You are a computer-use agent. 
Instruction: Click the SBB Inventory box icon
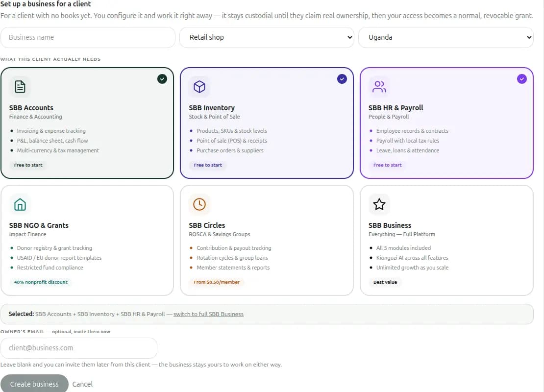click(199, 87)
